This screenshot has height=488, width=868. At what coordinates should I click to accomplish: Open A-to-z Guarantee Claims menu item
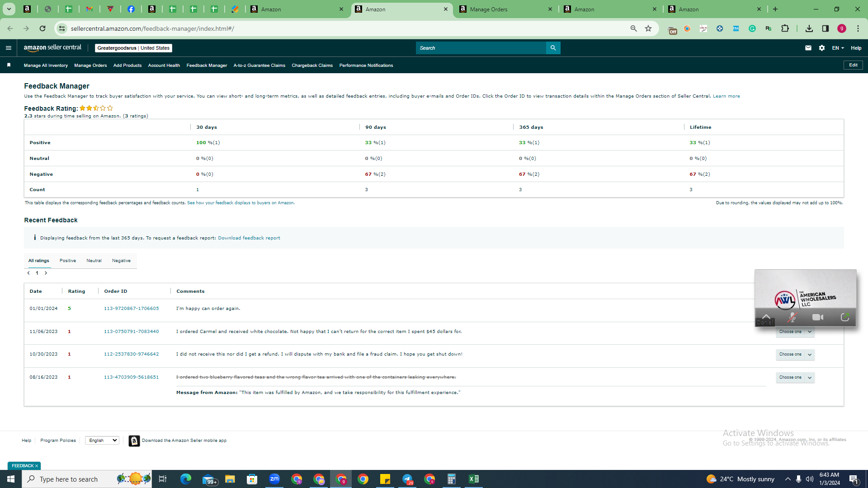point(259,66)
